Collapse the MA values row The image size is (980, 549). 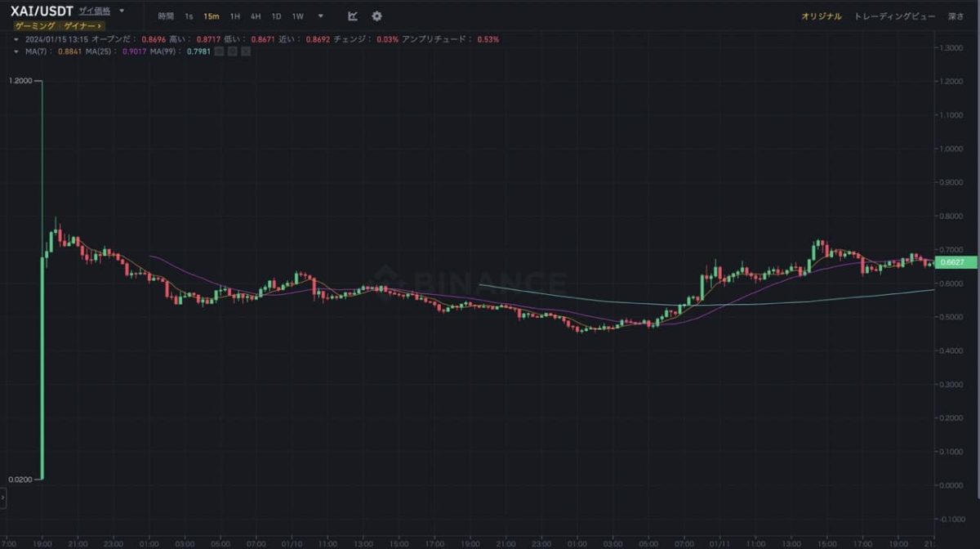pyautogui.click(x=16, y=51)
